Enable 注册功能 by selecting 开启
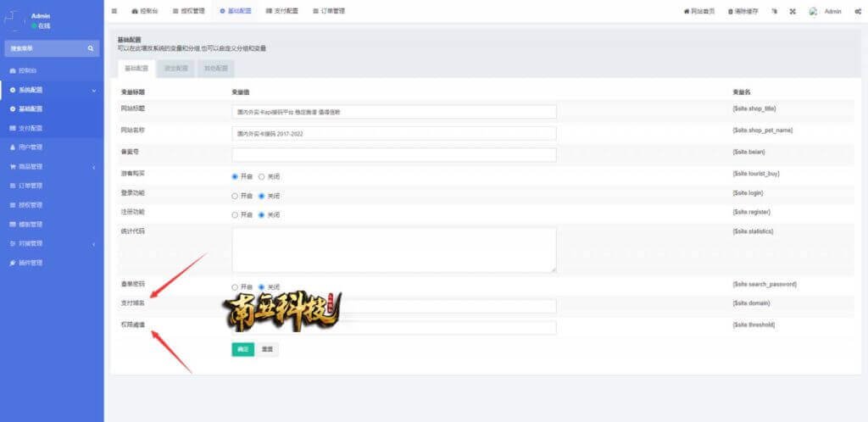868x422 pixels. click(x=236, y=215)
